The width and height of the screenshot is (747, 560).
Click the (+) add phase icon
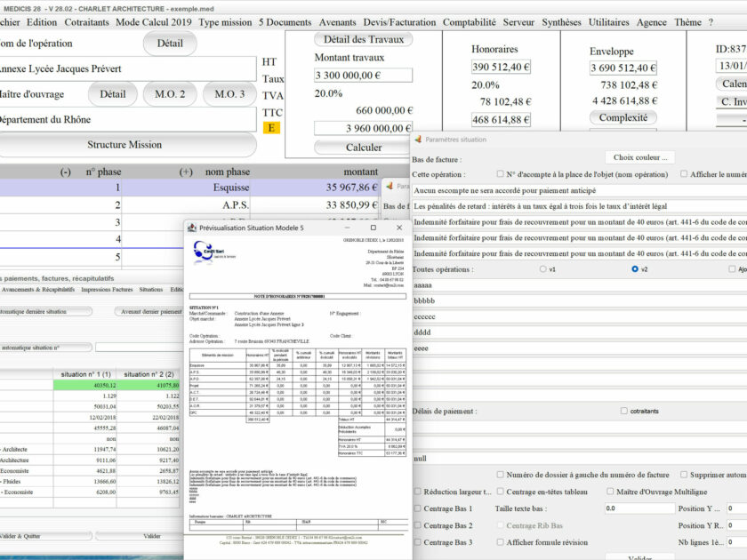[186, 172]
